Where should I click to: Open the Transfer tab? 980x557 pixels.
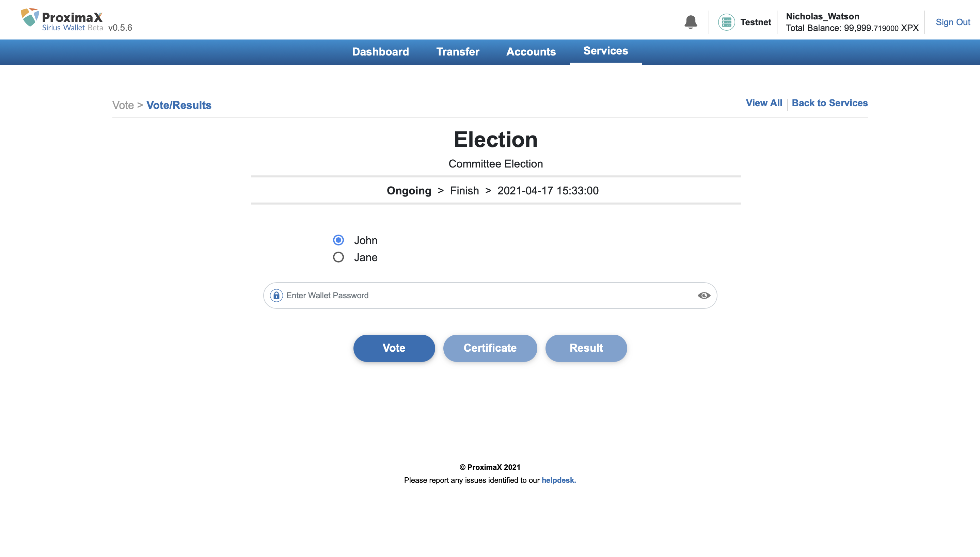458,52
